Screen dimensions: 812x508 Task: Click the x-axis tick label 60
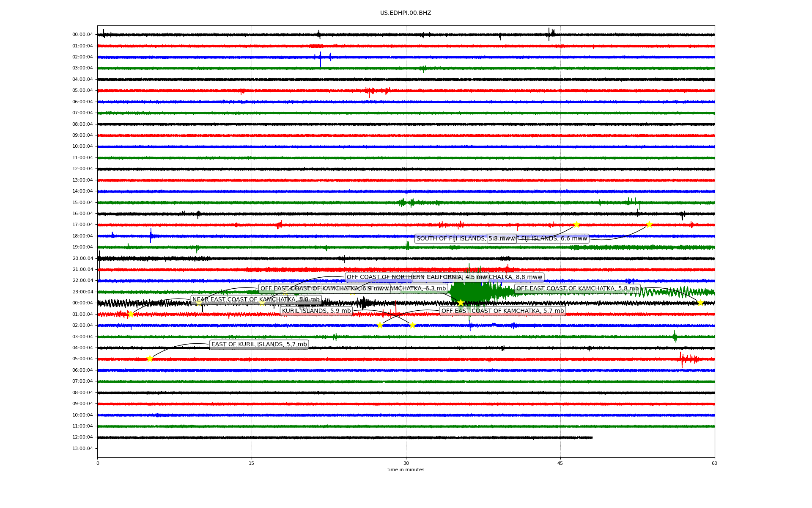click(x=714, y=463)
